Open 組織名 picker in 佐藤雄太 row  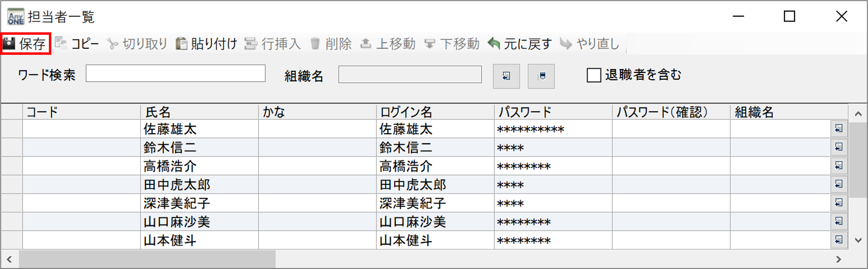pos(839,129)
